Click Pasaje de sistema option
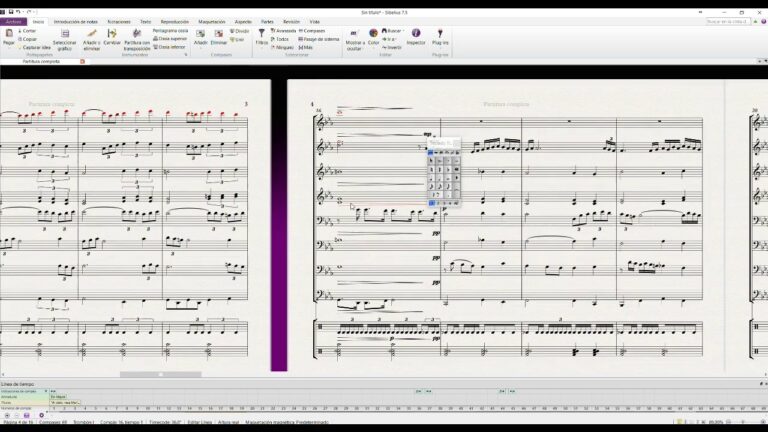Screen dimensions: 768x432 coord(318,39)
